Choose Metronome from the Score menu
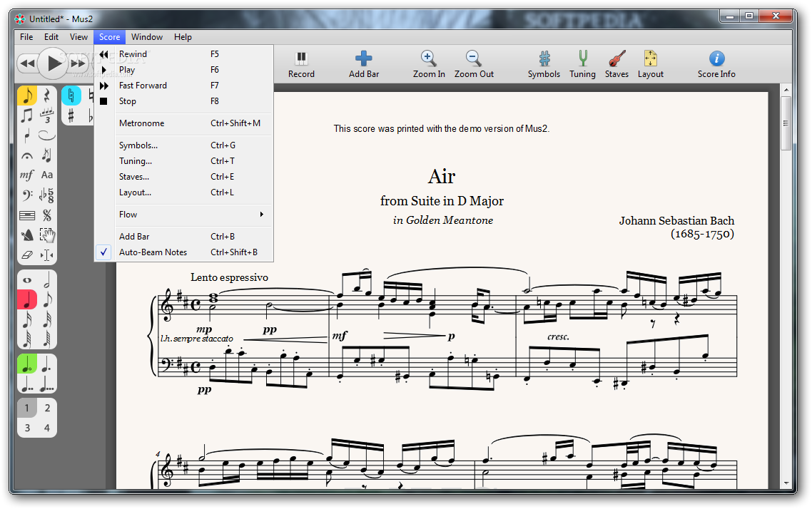Viewport: 812px width, 509px height. coord(184,123)
